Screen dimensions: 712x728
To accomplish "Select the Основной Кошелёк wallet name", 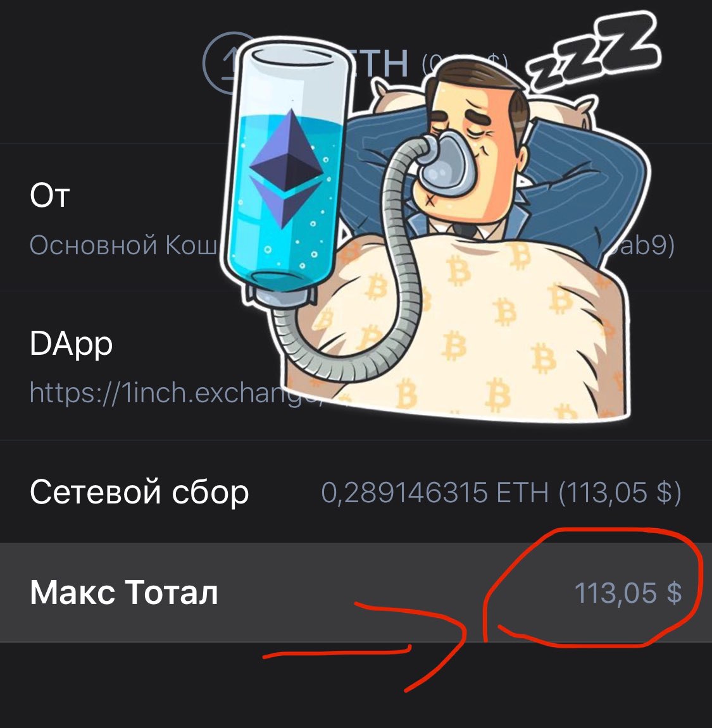I will (123, 245).
